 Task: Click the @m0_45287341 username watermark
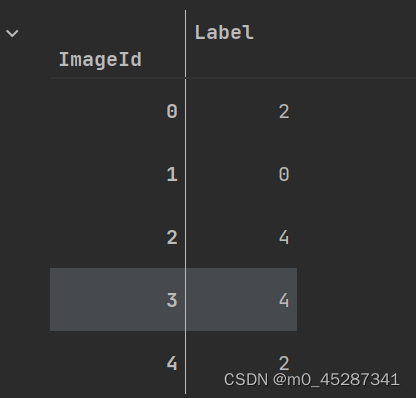(x=336, y=380)
